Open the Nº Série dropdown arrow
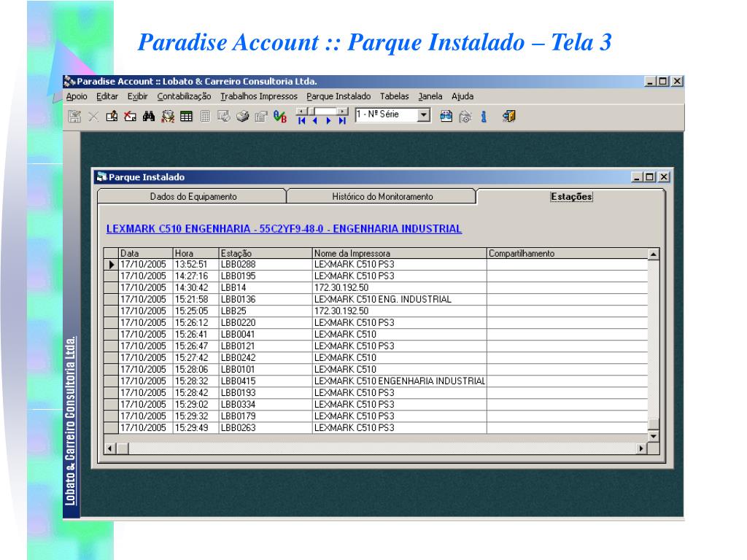Screen dimensions: 747x560 click(x=424, y=114)
